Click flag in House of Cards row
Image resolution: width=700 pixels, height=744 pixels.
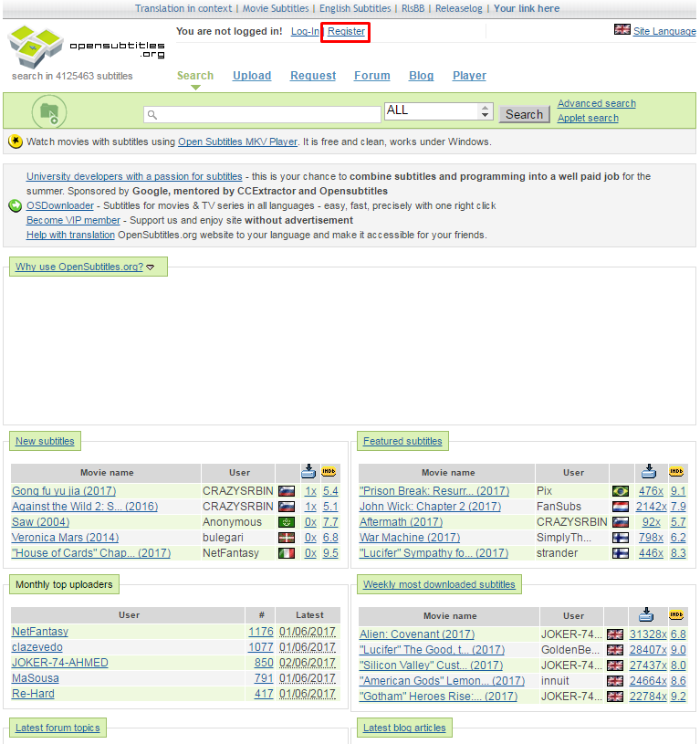pos(287,553)
